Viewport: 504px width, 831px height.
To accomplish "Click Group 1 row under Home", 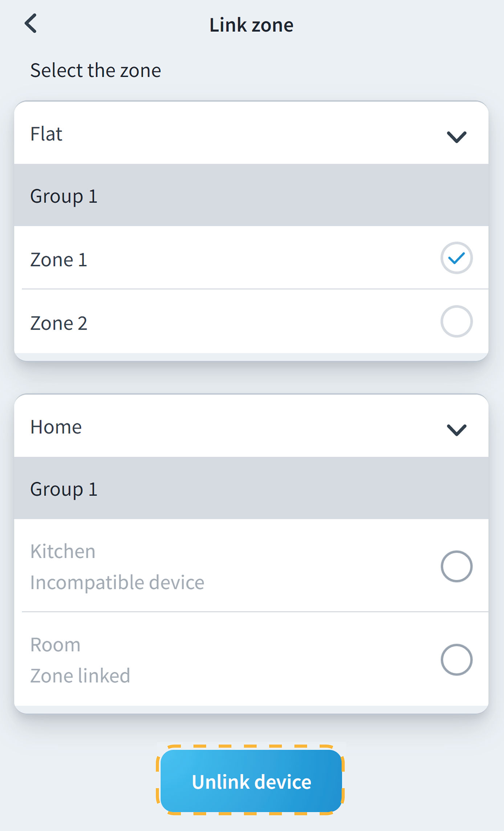I will (64, 489).
